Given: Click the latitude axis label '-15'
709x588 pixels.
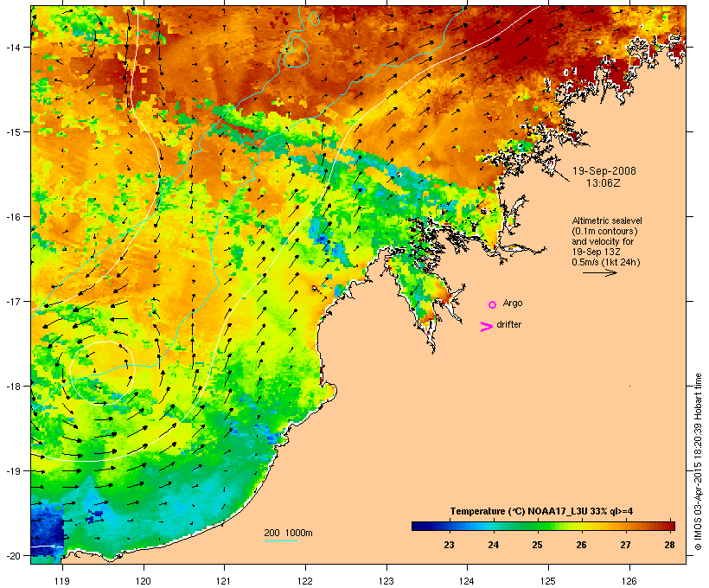Looking at the screenshot, I should click(12, 132).
